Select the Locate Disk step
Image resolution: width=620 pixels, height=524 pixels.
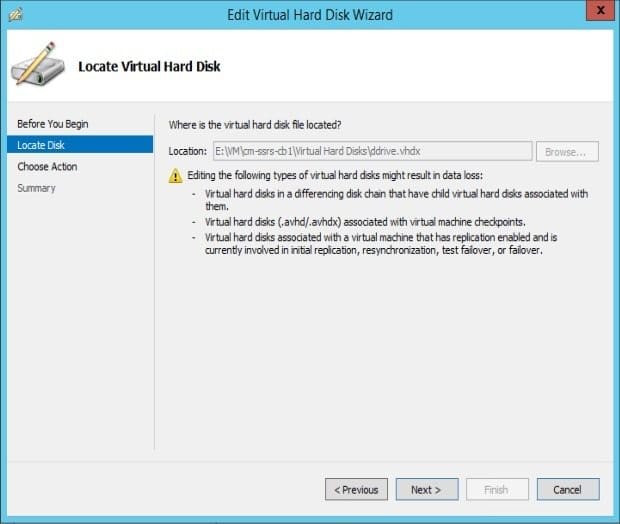tap(80, 145)
